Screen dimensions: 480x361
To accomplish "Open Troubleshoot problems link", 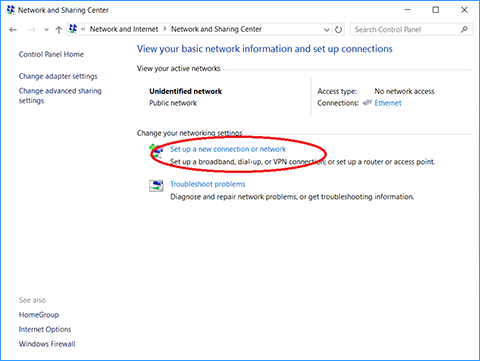I will pos(208,184).
